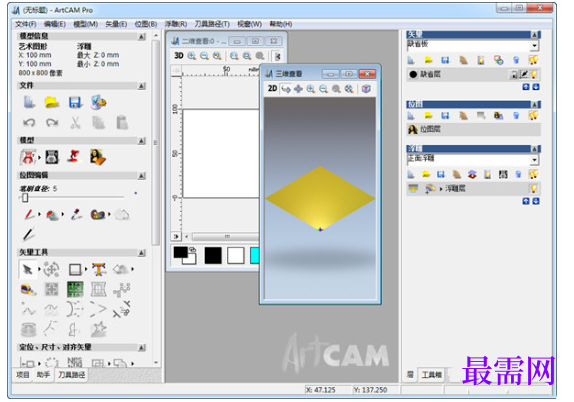
Task: Switch to 2D view using the 2D button
Action: click(272, 89)
